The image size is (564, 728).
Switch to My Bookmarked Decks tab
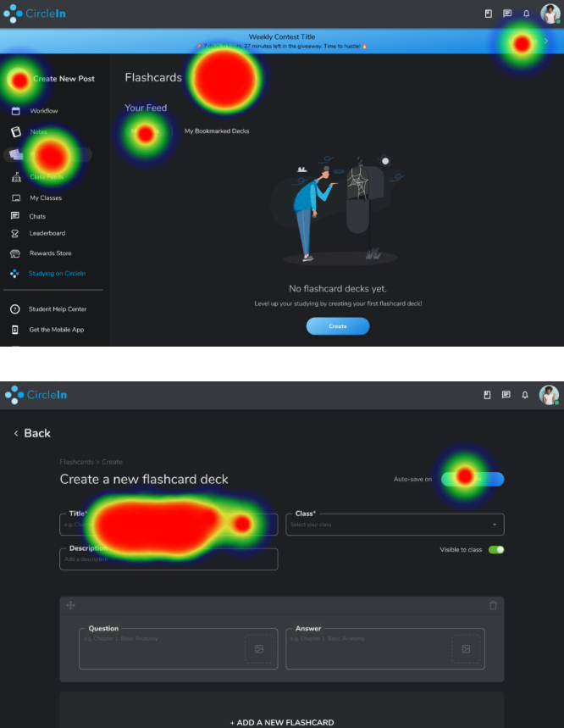[217, 131]
